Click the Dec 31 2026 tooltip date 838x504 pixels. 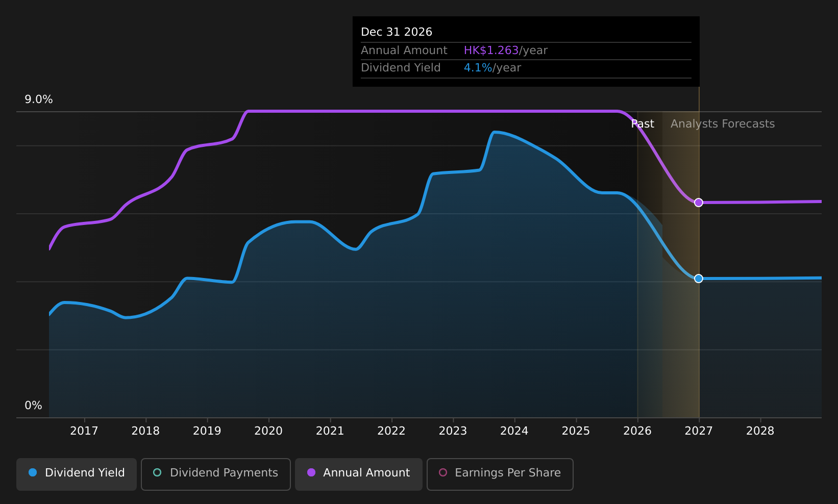pyautogui.click(x=397, y=32)
